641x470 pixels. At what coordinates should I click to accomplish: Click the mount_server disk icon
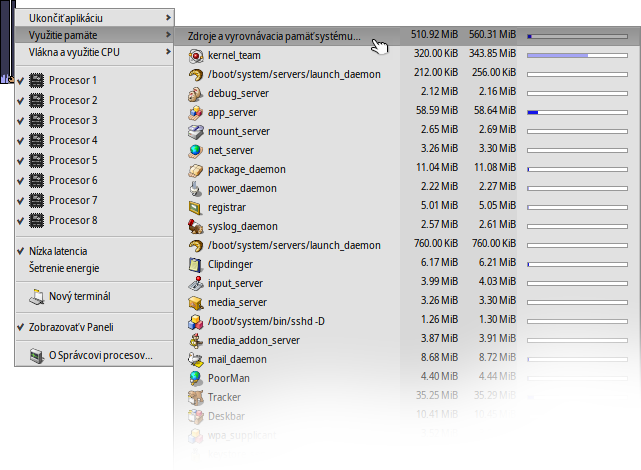tap(196, 132)
